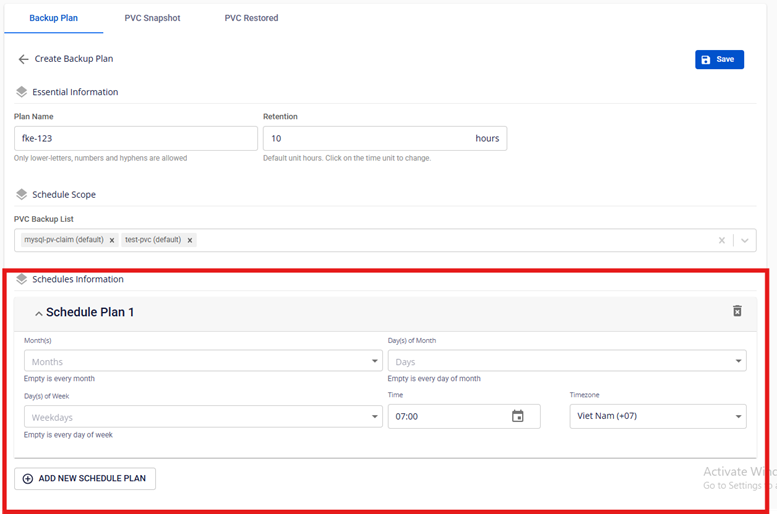777x514 pixels.
Task: Click the Plan Name field containing fke-123
Action: [x=135, y=138]
